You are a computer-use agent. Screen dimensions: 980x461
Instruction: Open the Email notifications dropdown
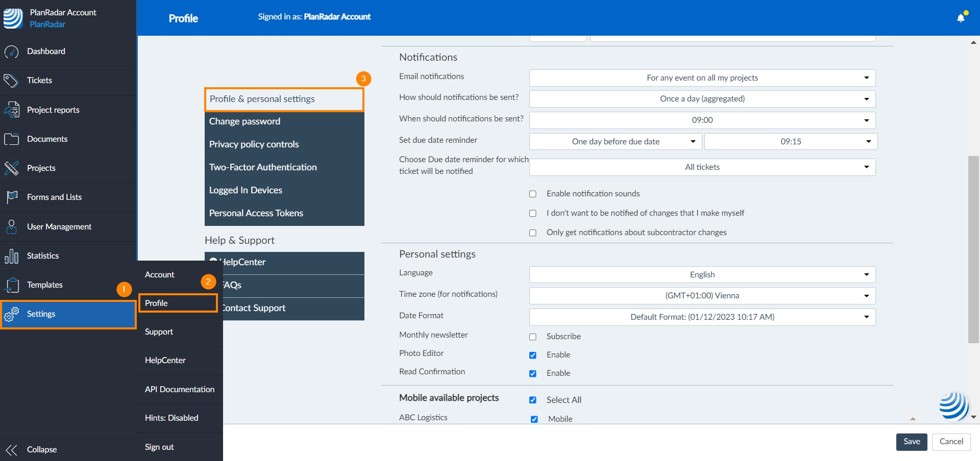[702, 78]
